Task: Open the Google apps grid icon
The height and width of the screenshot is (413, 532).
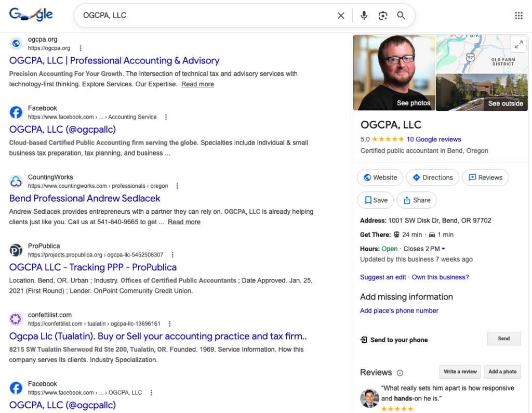Action: point(518,16)
